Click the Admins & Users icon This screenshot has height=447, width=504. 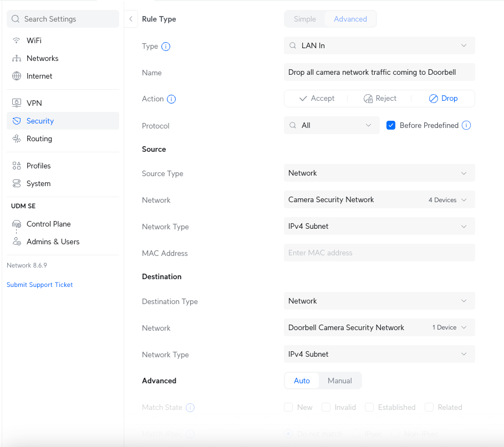click(17, 242)
